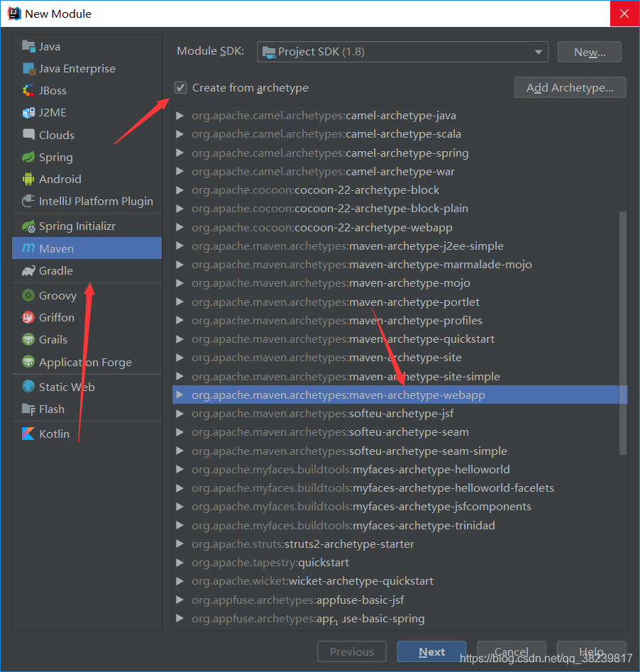Expand wicket-archetype-quickstart arrow

[x=180, y=581]
